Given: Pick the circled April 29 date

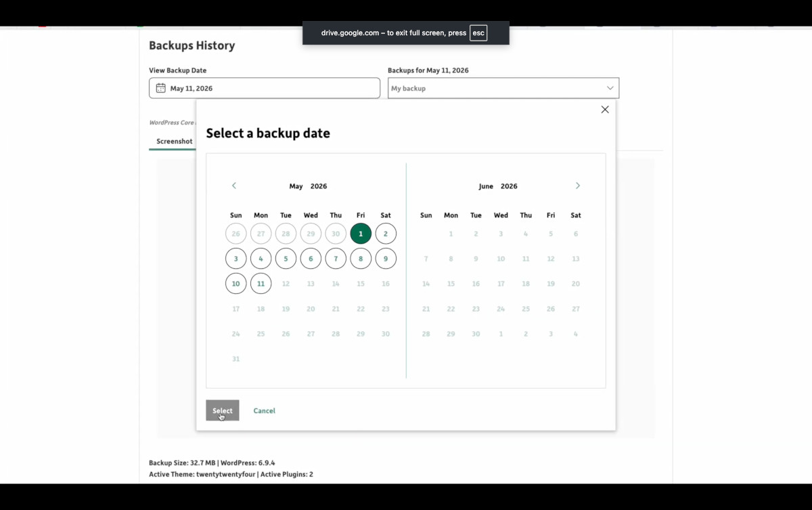Looking at the screenshot, I should tap(311, 234).
